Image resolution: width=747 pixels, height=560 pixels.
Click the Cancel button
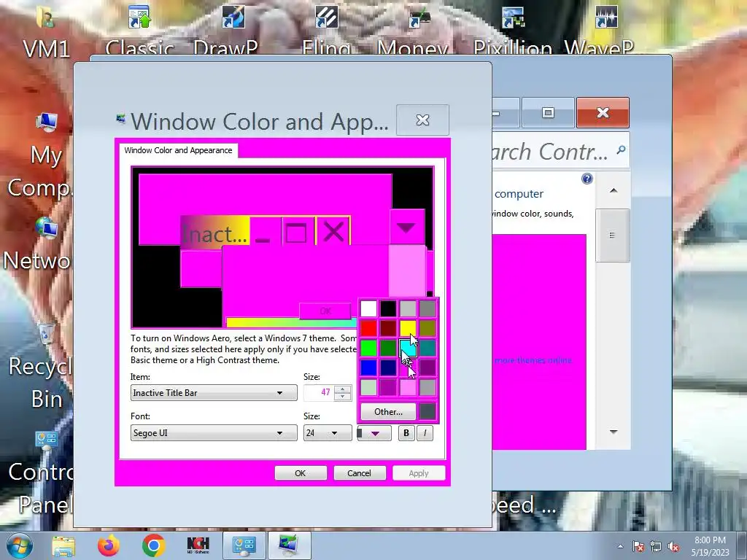click(359, 472)
